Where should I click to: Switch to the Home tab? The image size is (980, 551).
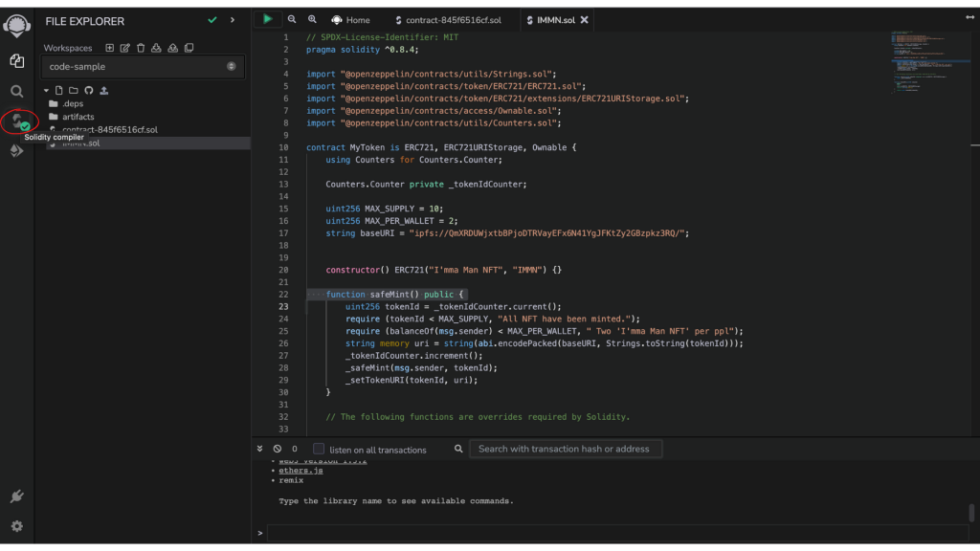click(350, 20)
